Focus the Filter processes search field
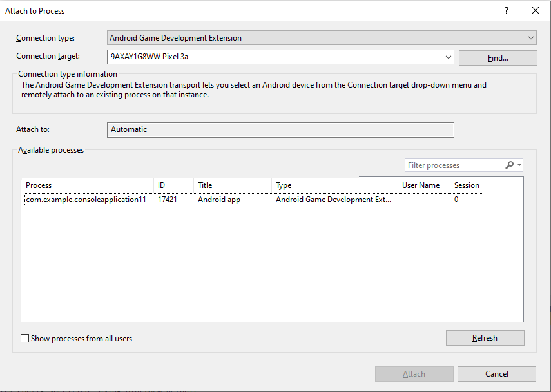The width and height of the screenshot is (551, 392). click(453, 165)
